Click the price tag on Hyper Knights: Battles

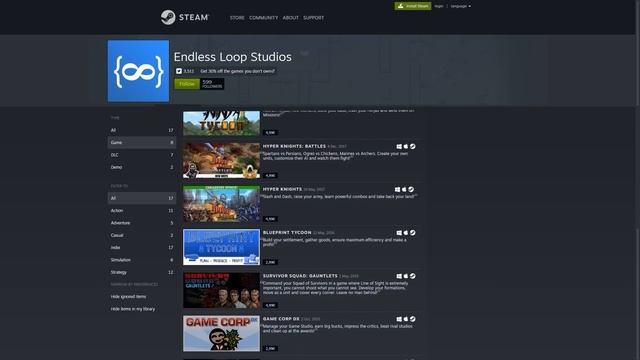271,176
